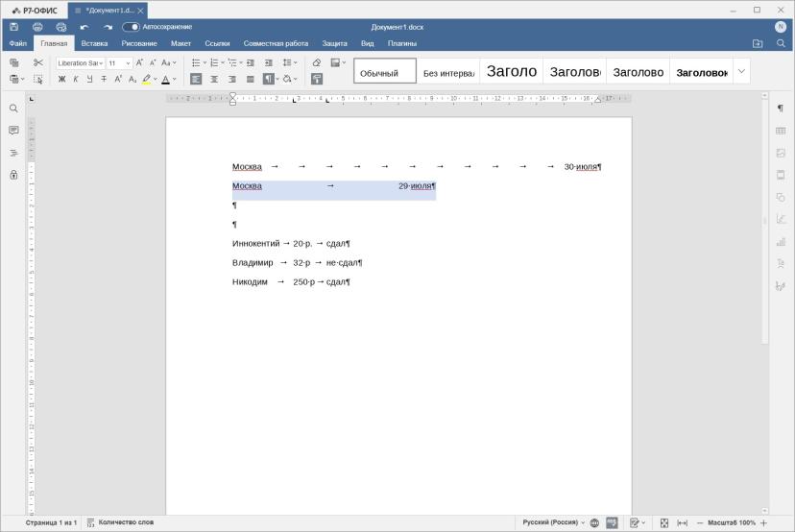Center align the text

coord(214,79)
